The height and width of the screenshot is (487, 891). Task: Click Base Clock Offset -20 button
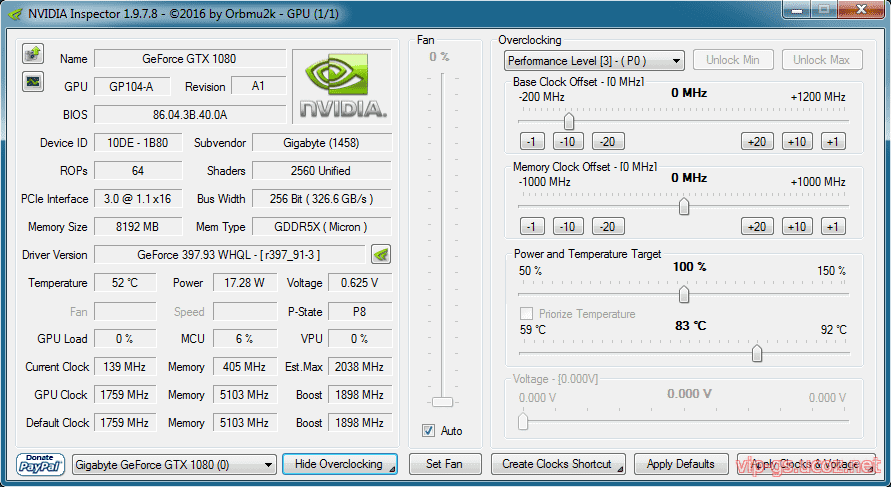click(608, 141)
